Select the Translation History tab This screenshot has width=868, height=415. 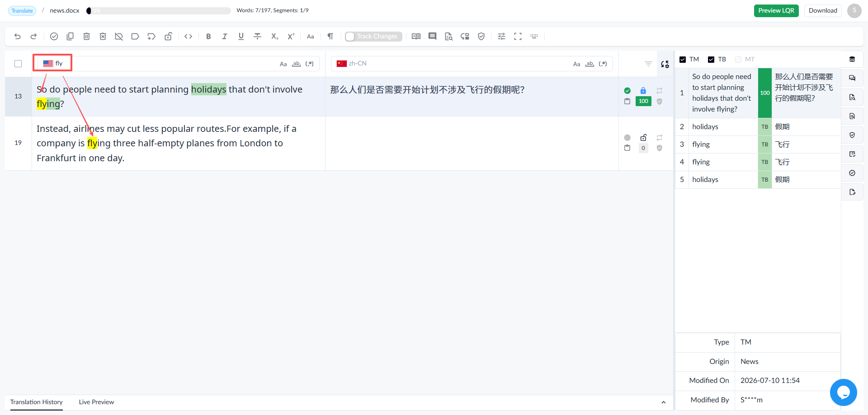(x=37, y=402)
